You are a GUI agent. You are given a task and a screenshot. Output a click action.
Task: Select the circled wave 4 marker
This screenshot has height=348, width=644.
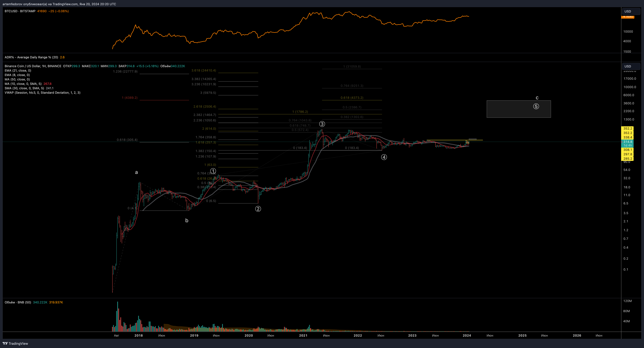(x=384, y=157)
